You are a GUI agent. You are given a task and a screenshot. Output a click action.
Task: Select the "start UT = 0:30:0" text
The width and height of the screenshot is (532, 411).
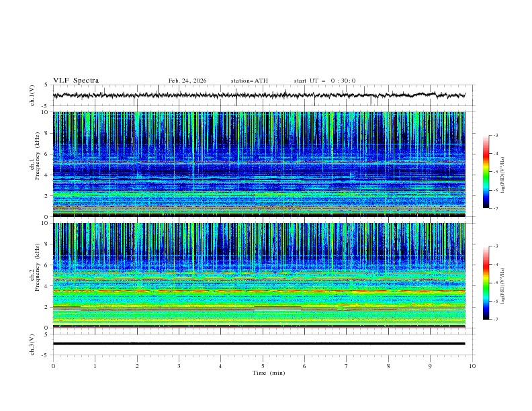click(324, 81)
